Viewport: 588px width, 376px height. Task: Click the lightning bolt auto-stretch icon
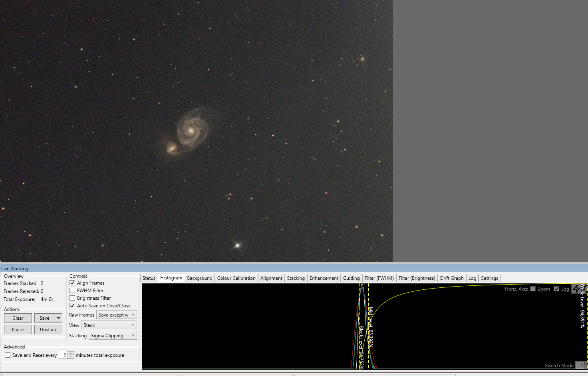tap(576, 289)
